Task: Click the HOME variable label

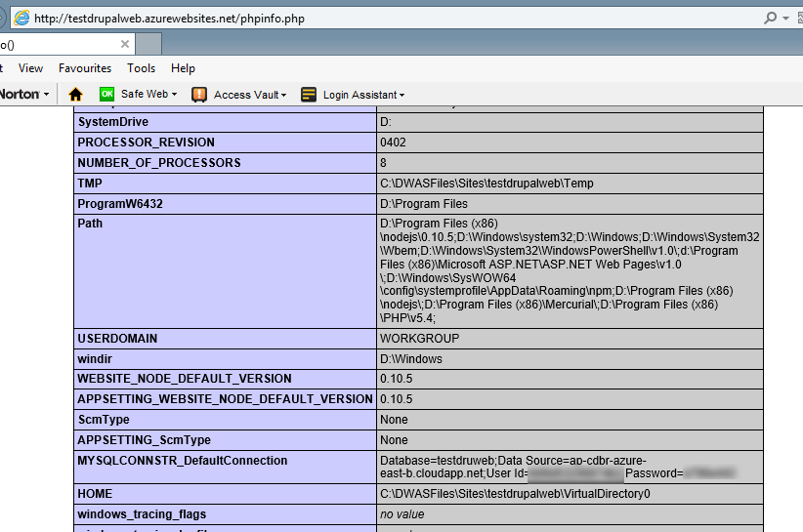Action: (x=95, y=494)
